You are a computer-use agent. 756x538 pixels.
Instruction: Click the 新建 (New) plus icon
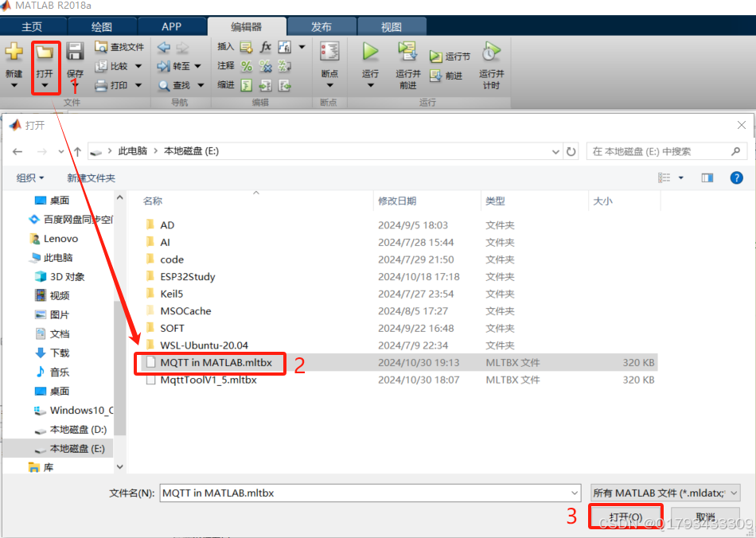[14, 51]
